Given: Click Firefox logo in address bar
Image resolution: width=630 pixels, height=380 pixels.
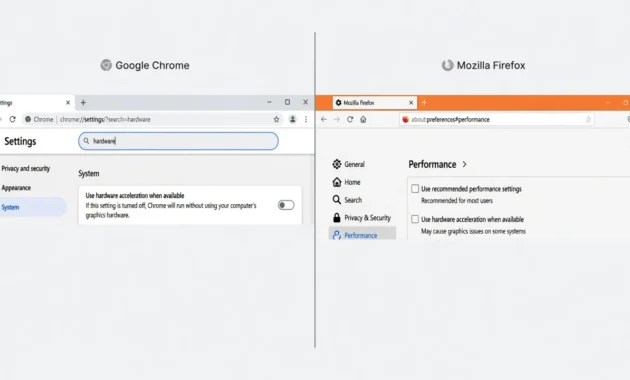Looking at the screenshot, I should pos(405,119).
